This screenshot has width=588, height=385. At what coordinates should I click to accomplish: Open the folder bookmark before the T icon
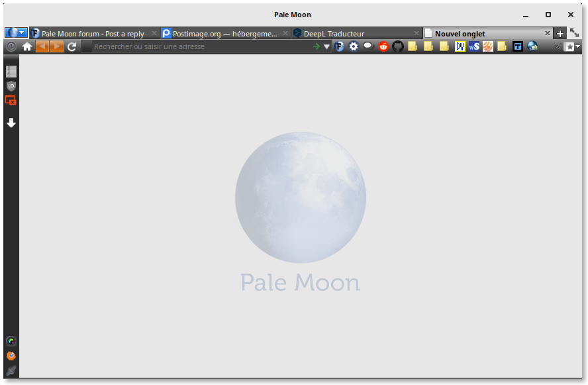502,46
